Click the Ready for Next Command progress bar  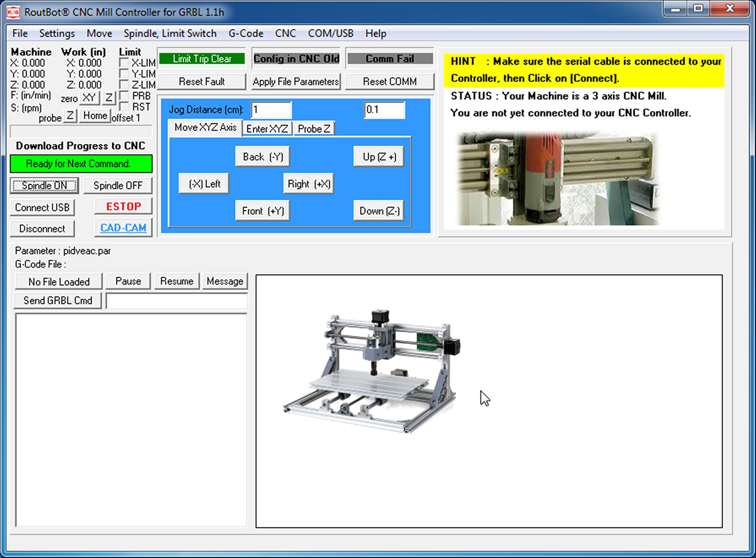tap(81, 164)
